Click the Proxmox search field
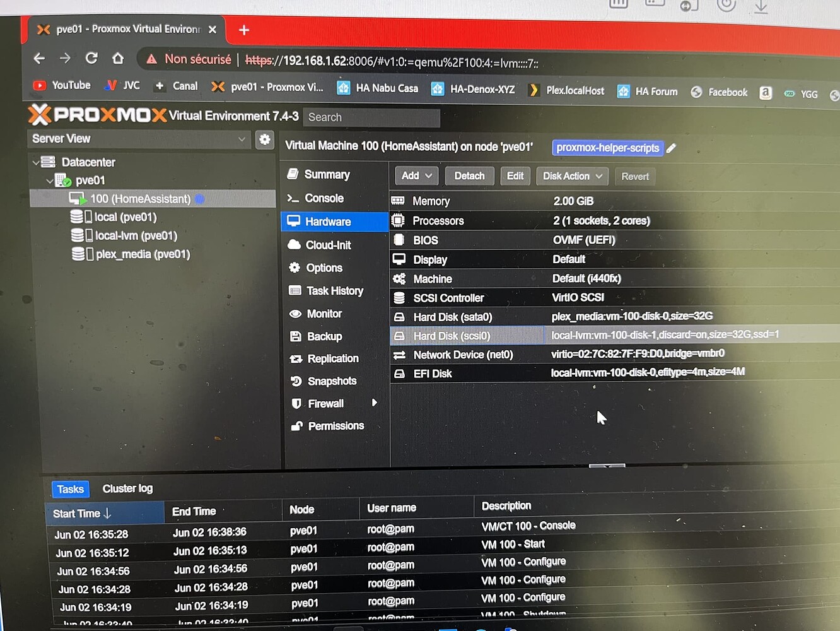The height and width of the screenshot is (631, 840). (x=371, y=117)
